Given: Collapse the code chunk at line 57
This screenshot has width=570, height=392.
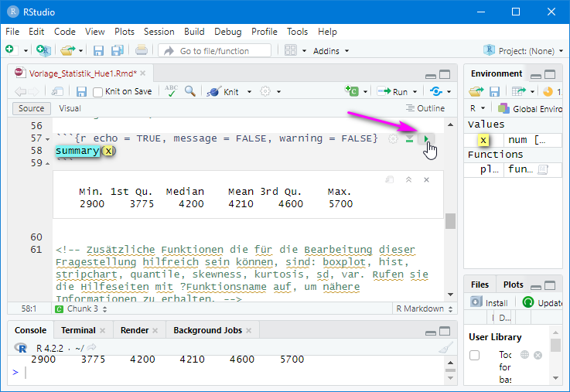Looking at the screenshot, I should pyautogui.click(x=48, y=139).
